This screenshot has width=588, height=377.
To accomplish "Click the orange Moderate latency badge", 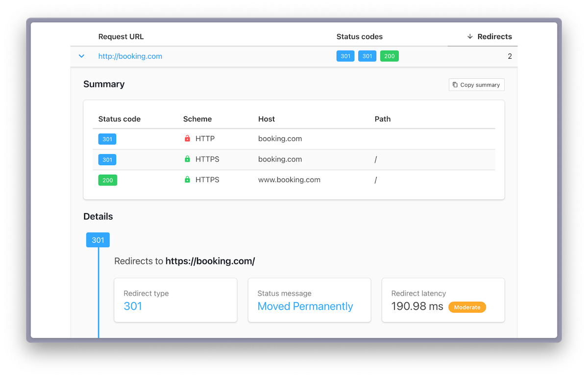I will point(467,307).
